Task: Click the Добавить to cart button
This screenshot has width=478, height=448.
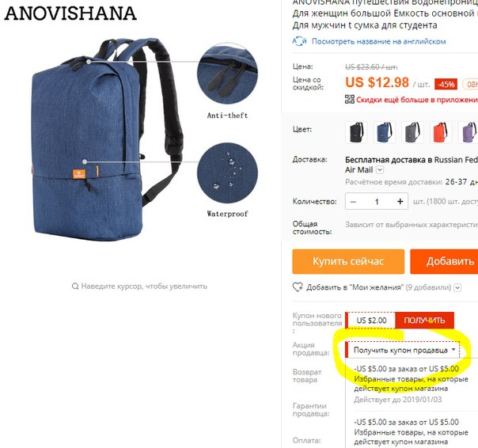Action: (444, 261)
